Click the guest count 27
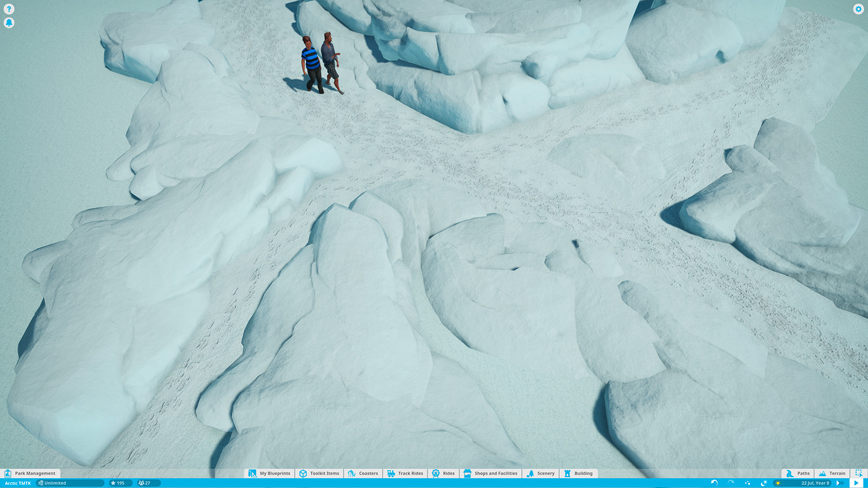This screenshot has width=868, height=488. [x=148, y=483]
